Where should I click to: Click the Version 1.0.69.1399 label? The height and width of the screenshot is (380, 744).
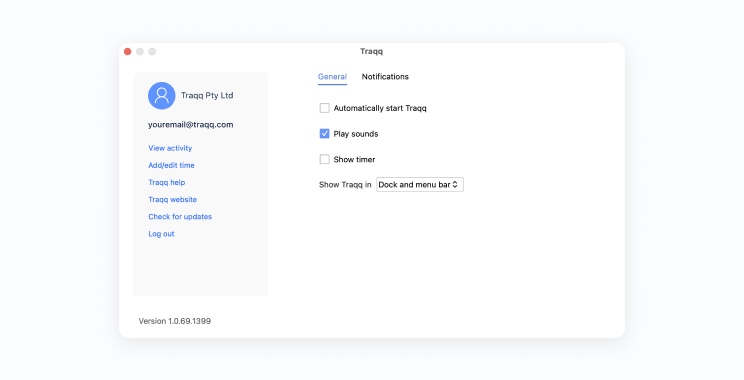(x=175, y=321)
